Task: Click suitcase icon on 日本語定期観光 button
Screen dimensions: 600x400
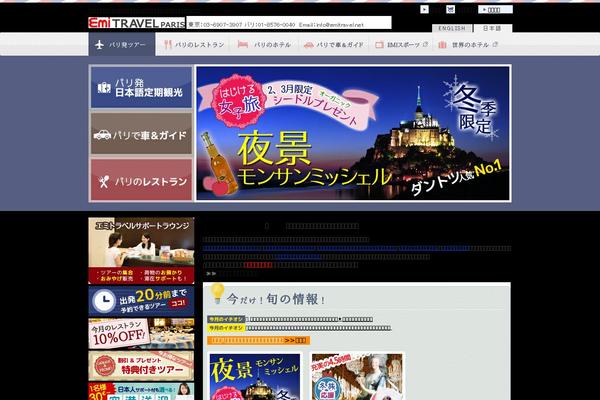Action: pyautogui.click(x=104, y=88)
